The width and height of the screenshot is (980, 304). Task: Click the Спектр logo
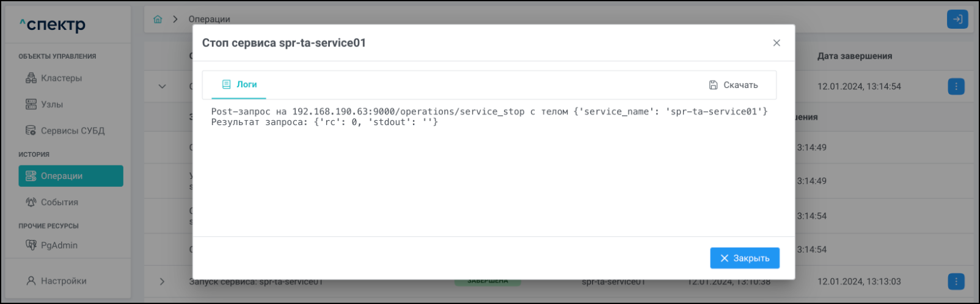click(53, 25)
